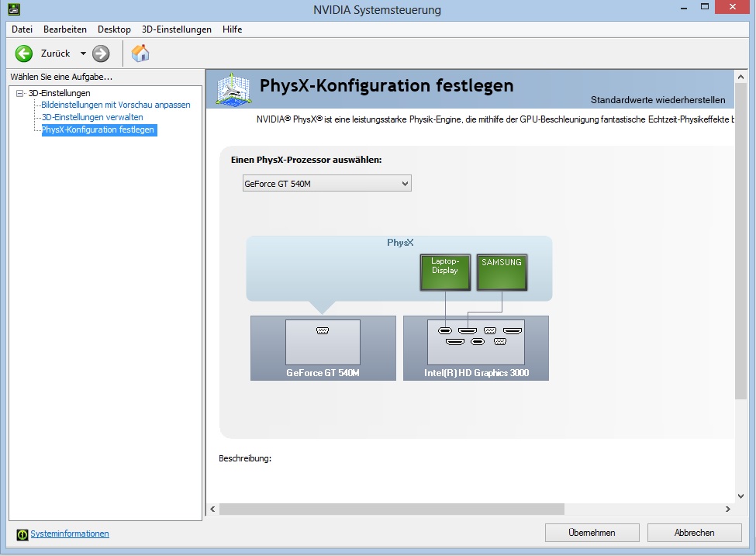The height and width of the screenshot is (556, 756).
Task: Select 3D-Einstellungen verwalten in tree
Action: pyautogui.click(x=92, y=117)
